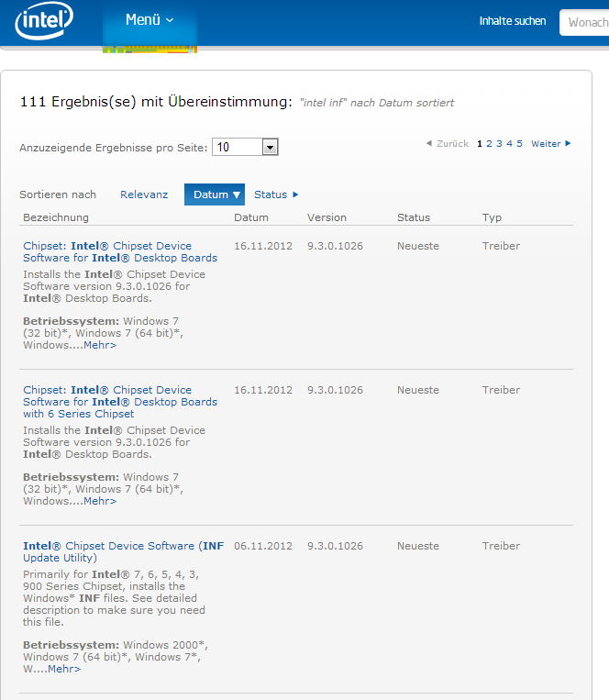Expand Mehr in first result's Betriebssystem
Screen dimensions: 609x700
point(100,345)
